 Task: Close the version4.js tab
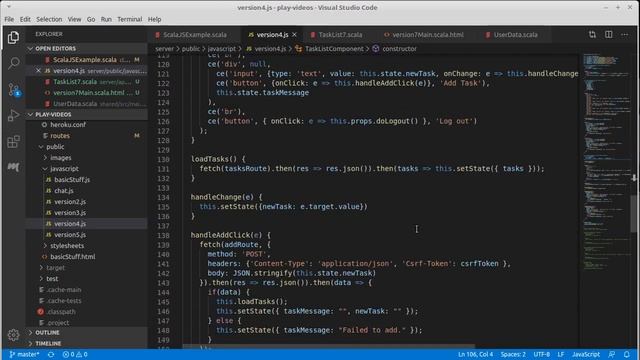tap(294, 35)
